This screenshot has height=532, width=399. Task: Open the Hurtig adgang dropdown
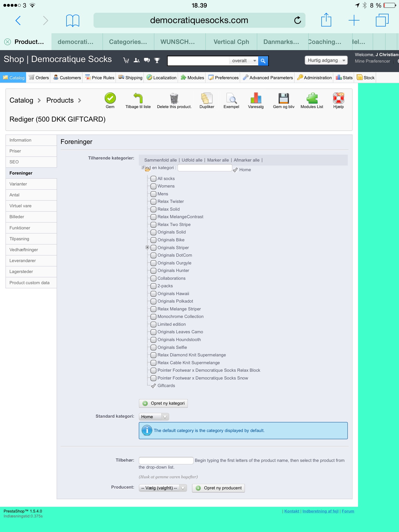(x=326, y=60)
